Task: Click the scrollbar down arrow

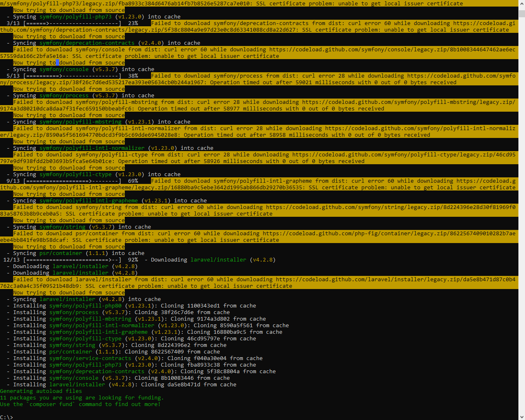Action: pos(521,416)
